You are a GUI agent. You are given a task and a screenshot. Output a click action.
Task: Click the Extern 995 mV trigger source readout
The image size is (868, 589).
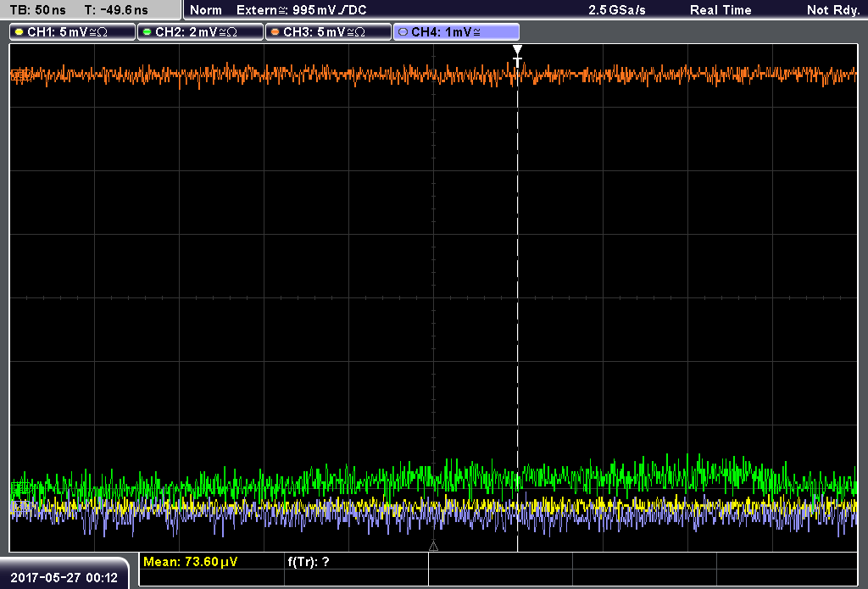click(302, 10)
